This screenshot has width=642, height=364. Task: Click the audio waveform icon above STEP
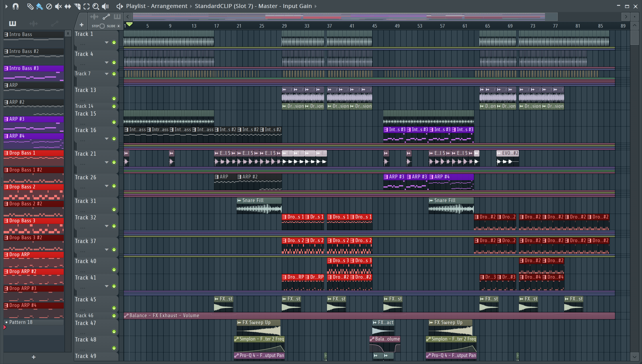[94, 17]
